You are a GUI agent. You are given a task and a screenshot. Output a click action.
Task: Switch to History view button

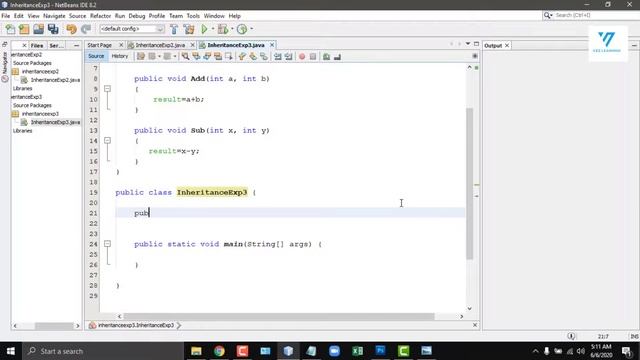click(120, 56)
